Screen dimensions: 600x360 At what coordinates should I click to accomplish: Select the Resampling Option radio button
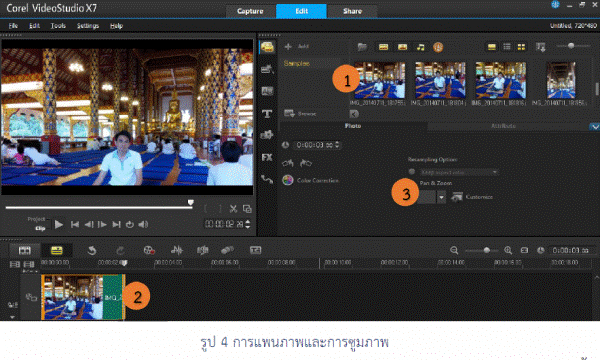tap(412, 172)
